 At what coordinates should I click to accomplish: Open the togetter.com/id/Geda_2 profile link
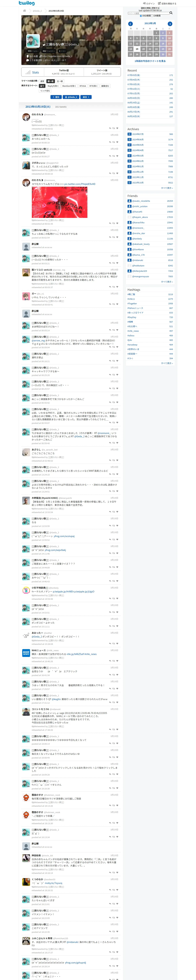[57, 56]
